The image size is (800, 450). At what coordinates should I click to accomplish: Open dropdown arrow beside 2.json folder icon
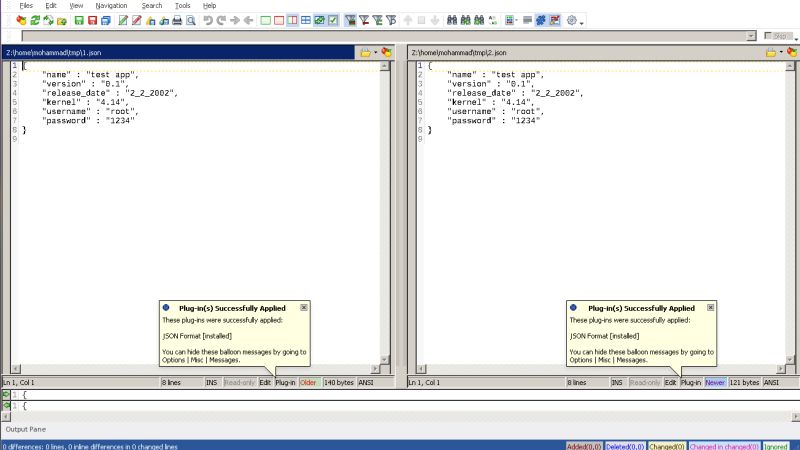[x=781, y=52]
